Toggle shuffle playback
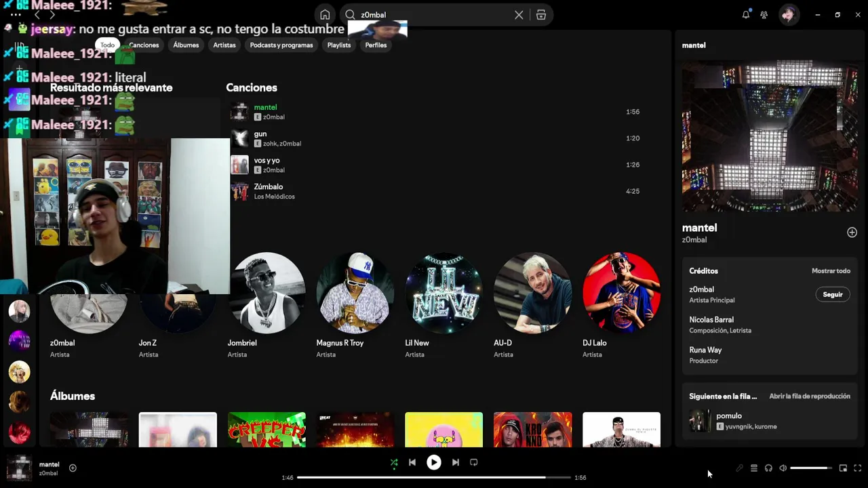Screen dimensions: 868x488 [x=394, y=463]
